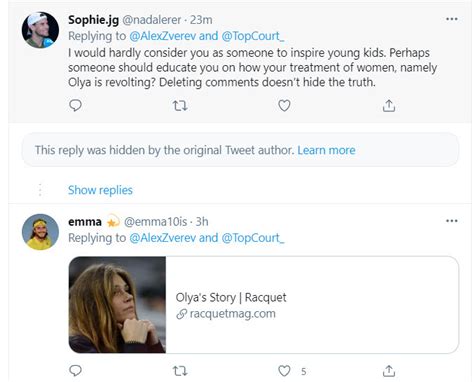The image size is (474, 382).
Task: Reply to Sophie.jg's tweet
Action: click(x=75, y=105)
